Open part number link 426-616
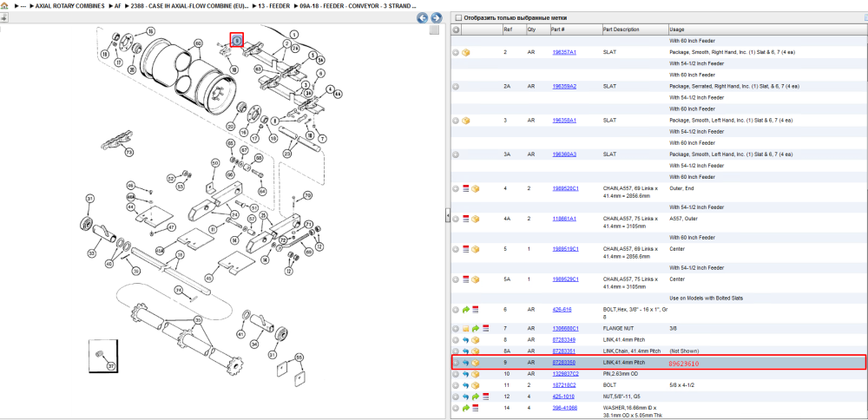 coord(562,310)
